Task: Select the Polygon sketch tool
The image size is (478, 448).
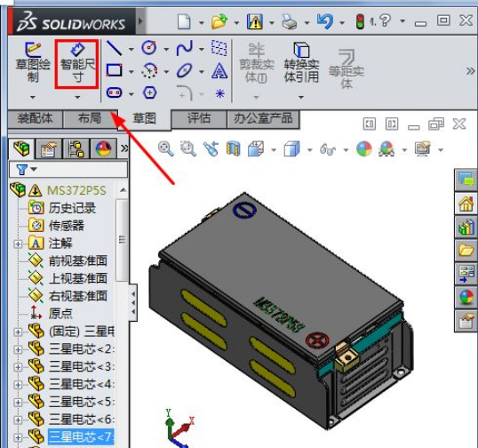Action: [x=149, y=92]
